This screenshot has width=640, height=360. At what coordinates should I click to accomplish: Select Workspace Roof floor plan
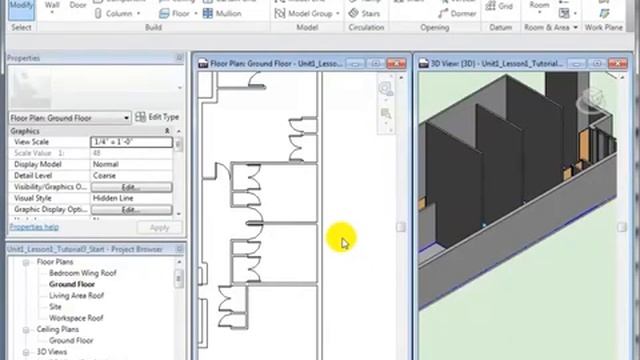(76, 318)
